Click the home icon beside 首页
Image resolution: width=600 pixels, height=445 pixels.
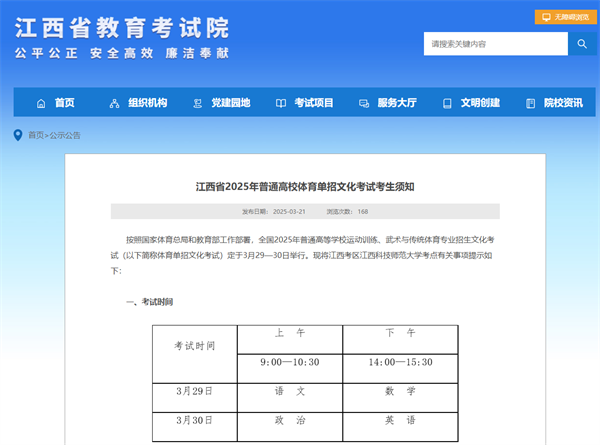41,103
